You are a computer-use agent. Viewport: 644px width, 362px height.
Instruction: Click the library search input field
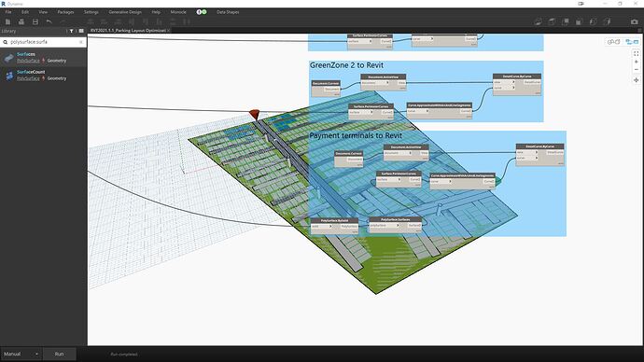pos(43,42)
